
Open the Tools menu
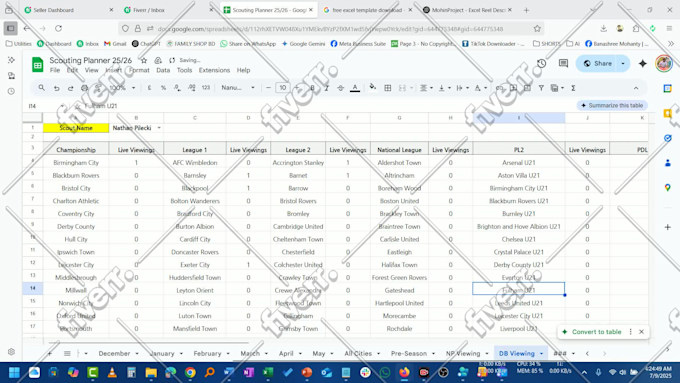tap(184, 70)
